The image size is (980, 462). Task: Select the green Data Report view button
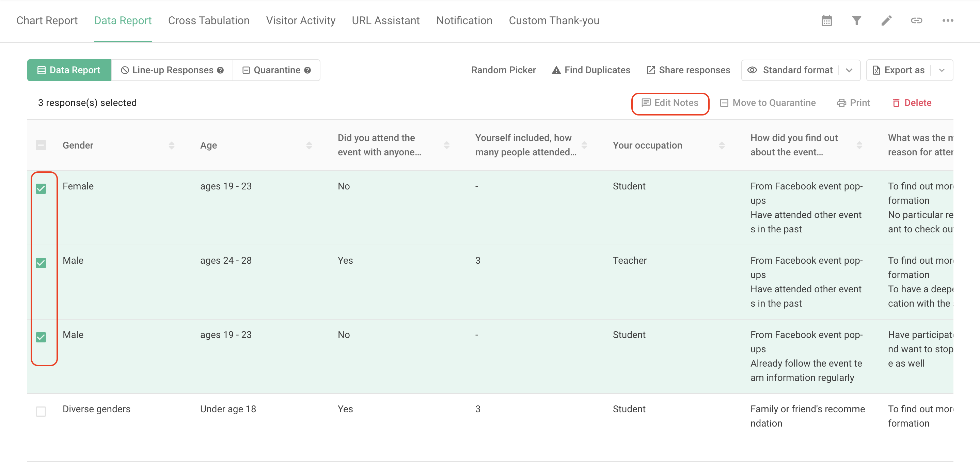coord(69,71)
